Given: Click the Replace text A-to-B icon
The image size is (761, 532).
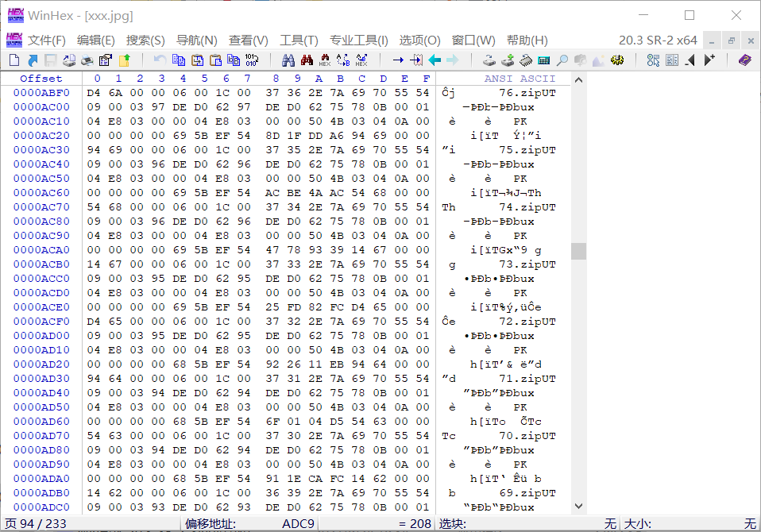Looking at the screenshot, I should [x=343, y=60].
